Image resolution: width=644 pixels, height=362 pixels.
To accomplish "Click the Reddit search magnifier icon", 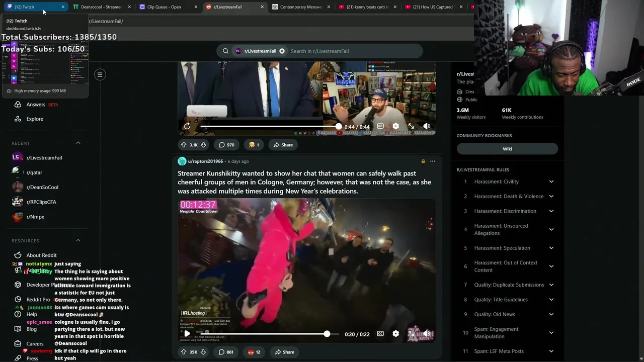I will pyautogui.click(x=225, y=51).
